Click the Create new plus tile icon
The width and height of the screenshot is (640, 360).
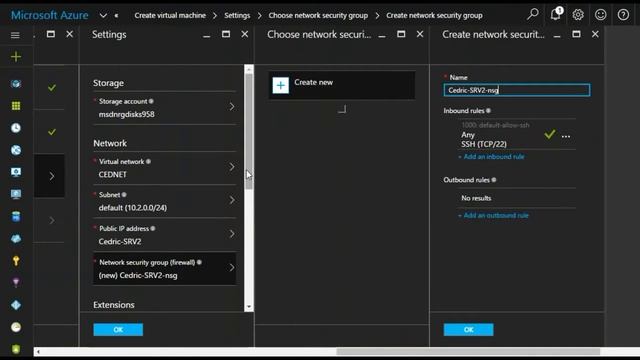280,85
